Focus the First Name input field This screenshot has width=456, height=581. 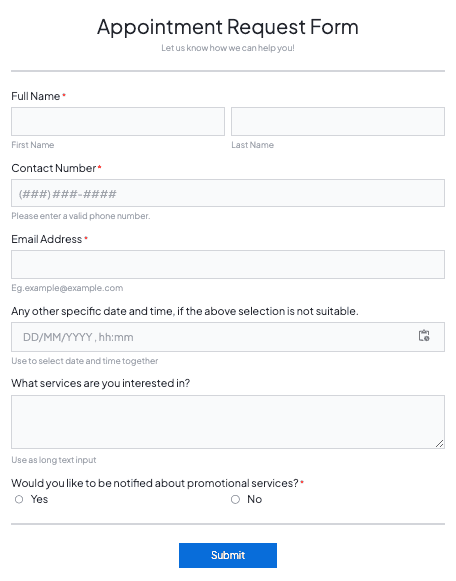pos(118,122)
